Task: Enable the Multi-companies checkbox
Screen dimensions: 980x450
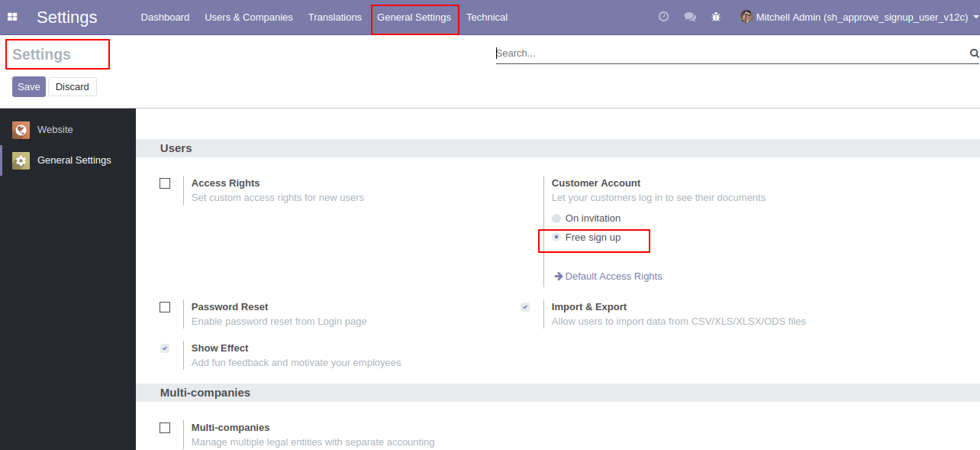Action: pyautogui.click(x=165, y=428)
